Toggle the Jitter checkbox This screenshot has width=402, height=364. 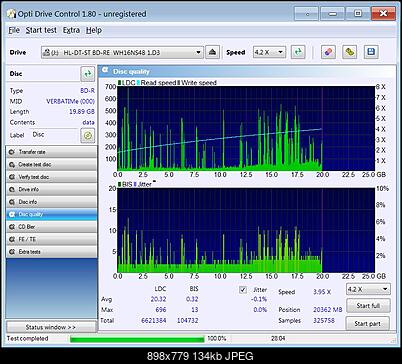coord(243,290)
